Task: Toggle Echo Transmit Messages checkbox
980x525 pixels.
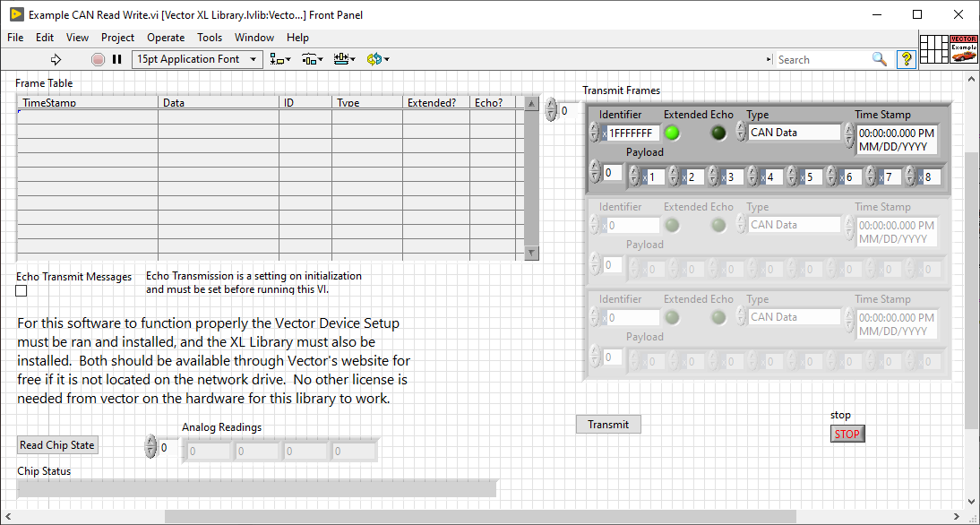Action: click(21, 290)
